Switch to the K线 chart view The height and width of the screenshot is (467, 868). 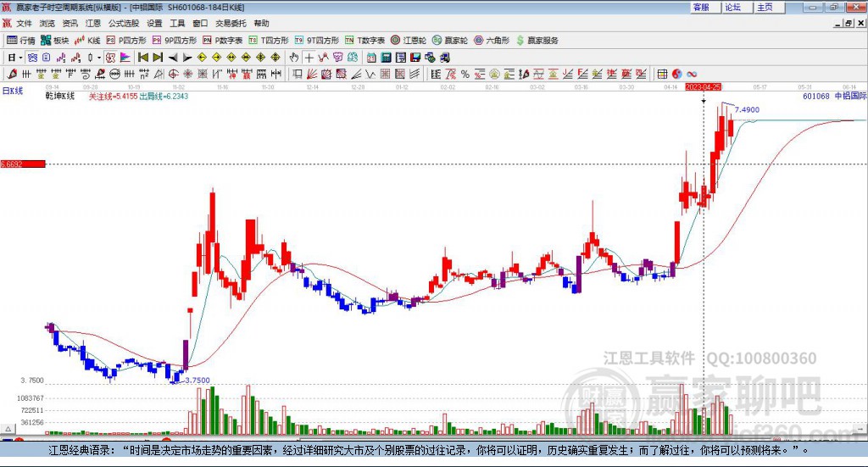(x=88, y=41)
